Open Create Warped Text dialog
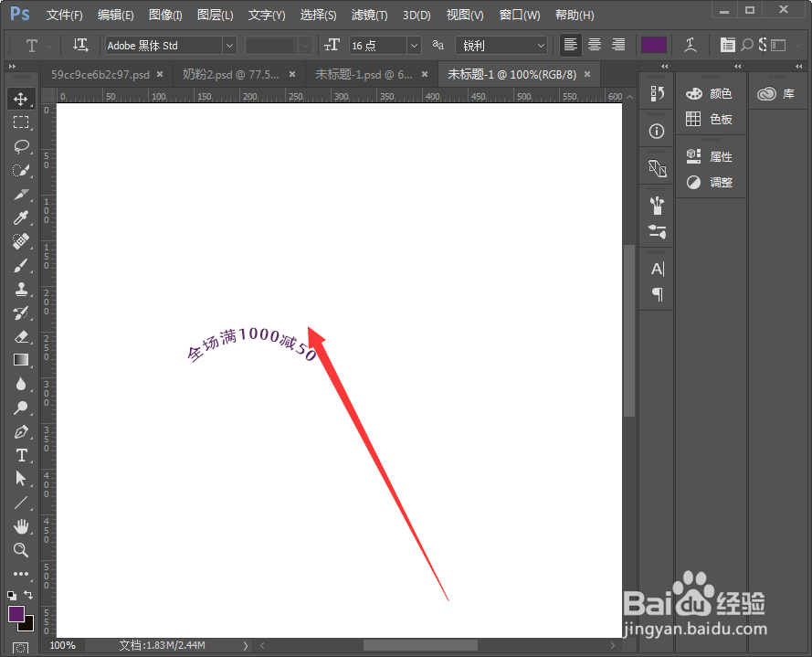The width and height of the screenshot is (812, 657). coord(691,45)
